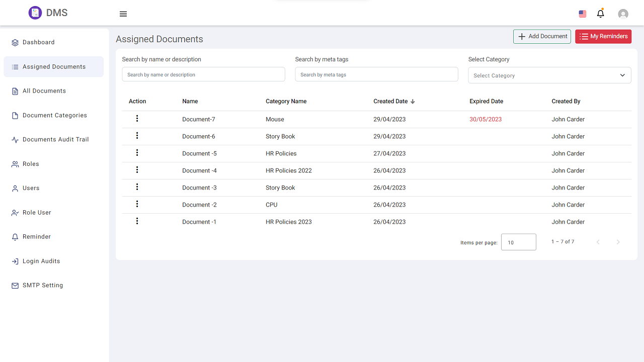Open the user profile avatar
The image size is (644, 362).
[x=623, y=14]
